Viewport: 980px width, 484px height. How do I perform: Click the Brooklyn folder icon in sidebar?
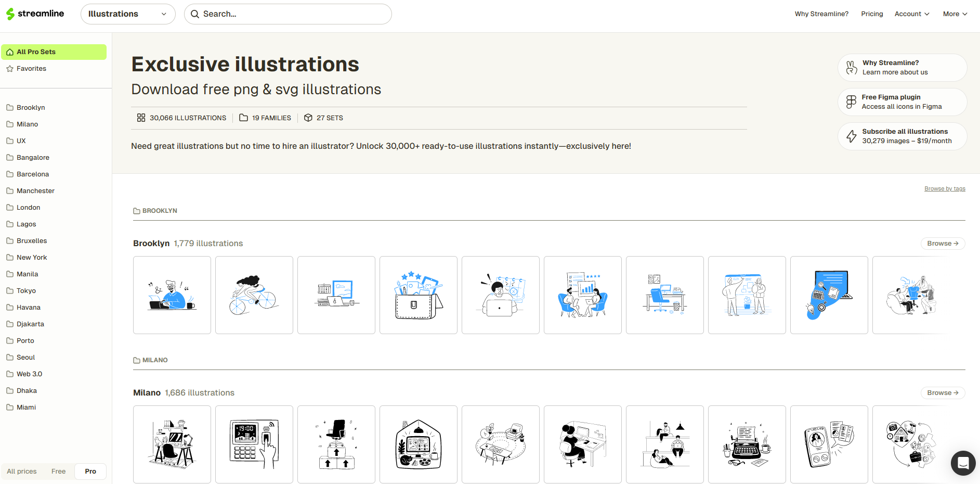[10, 108]
